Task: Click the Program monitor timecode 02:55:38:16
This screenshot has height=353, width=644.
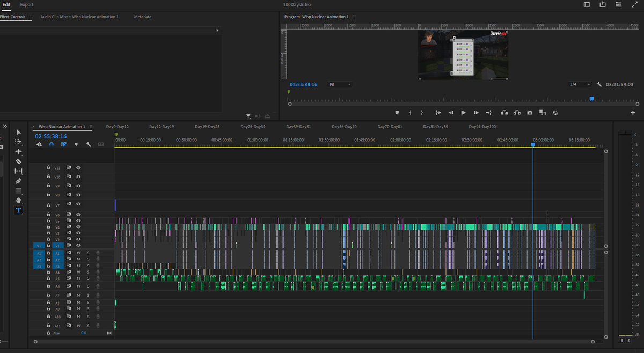Action: (x=304, y=84)
